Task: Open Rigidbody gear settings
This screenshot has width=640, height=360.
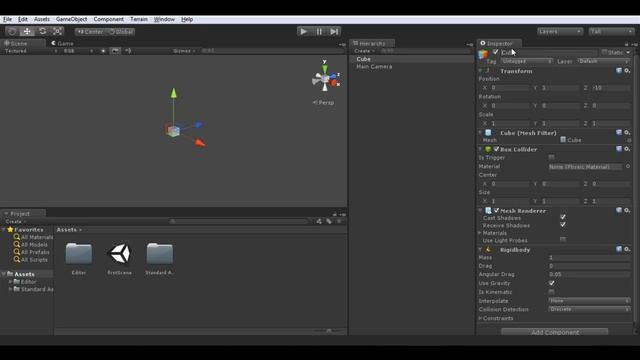Action: pos(627,249)
